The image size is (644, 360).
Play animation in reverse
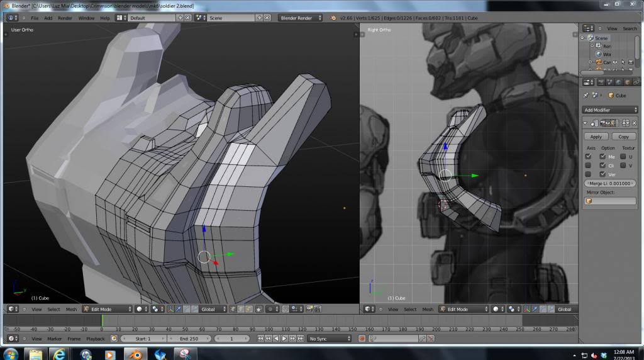pos(277,339)
